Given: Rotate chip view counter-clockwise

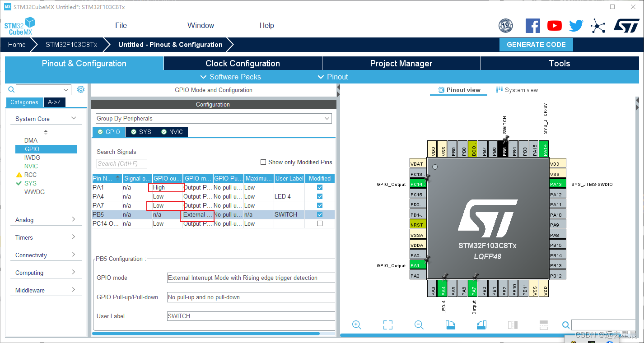Looking at the screenshot, I should pos(481,325).
